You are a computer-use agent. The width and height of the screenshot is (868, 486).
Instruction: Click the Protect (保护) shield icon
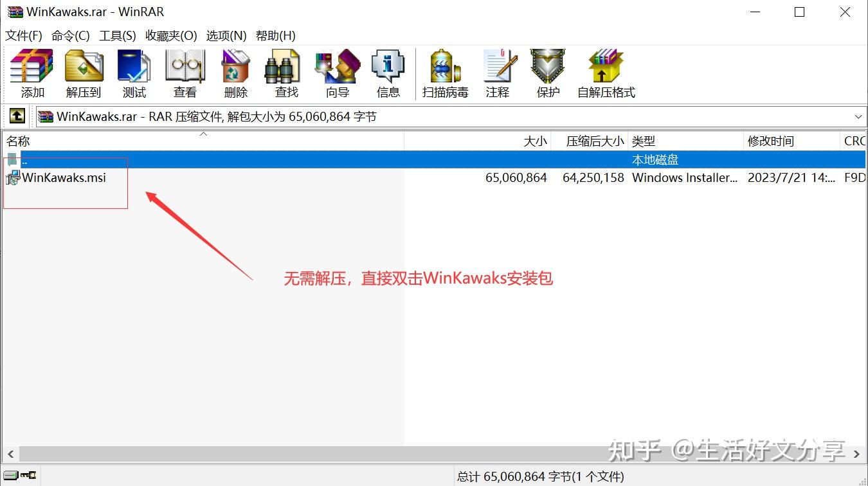point(548,74)
